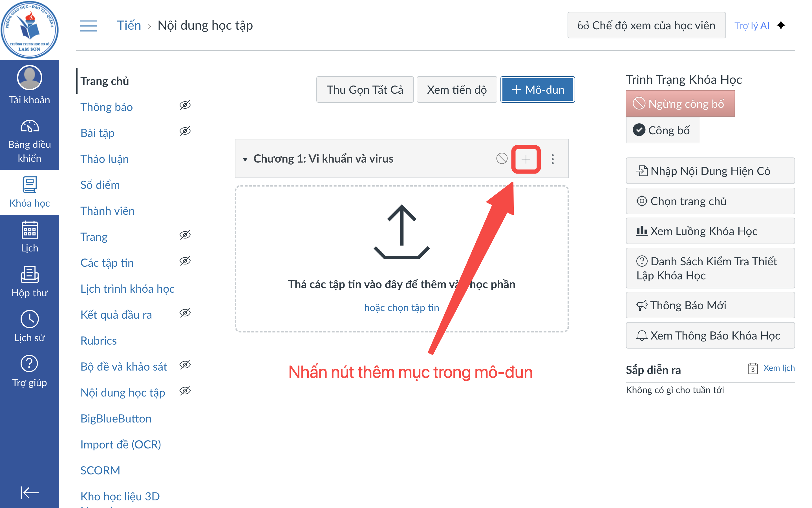Click hidden-eye icon beside Nội dung học tập
Image resolution: width=812 pixels, height=508 pixels.
click(185, 390)
